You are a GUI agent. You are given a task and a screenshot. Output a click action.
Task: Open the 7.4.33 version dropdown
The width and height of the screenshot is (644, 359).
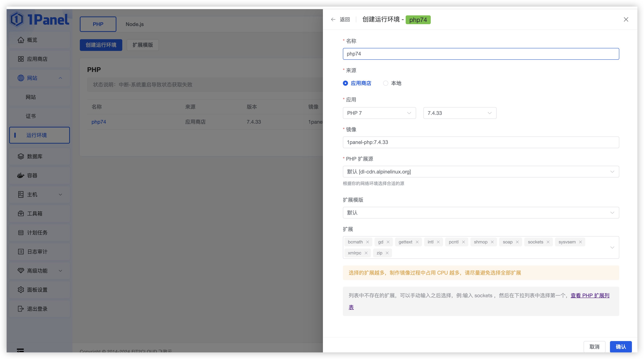(460, 113)
